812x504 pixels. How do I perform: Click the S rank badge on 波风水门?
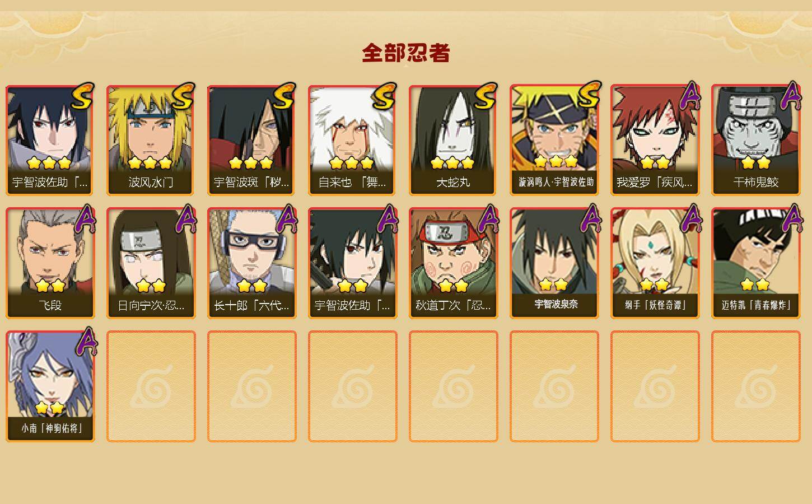[x=183, y=96]
